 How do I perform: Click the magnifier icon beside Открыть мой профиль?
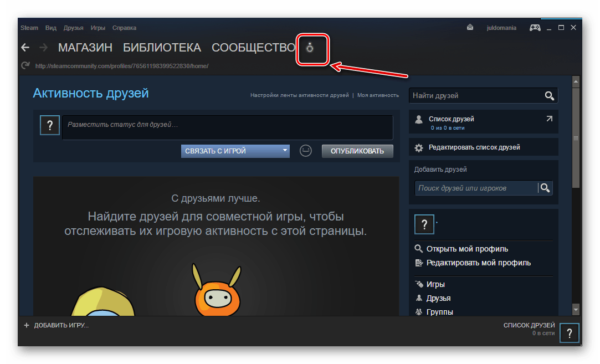point(419,249)
